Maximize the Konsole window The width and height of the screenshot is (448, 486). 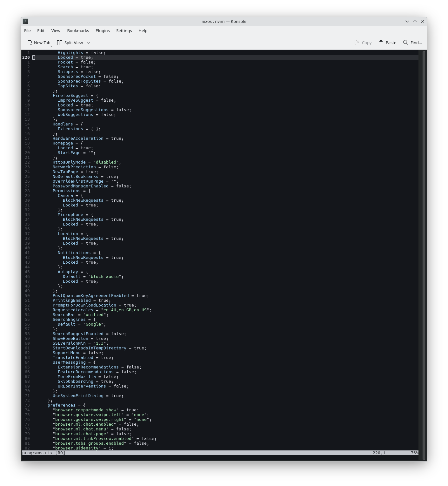coord(415,21)
